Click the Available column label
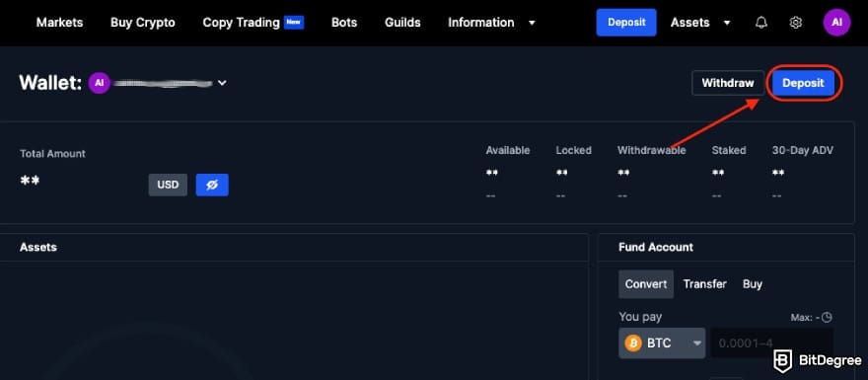Viewport: 868px width, 380px height. 508,150
